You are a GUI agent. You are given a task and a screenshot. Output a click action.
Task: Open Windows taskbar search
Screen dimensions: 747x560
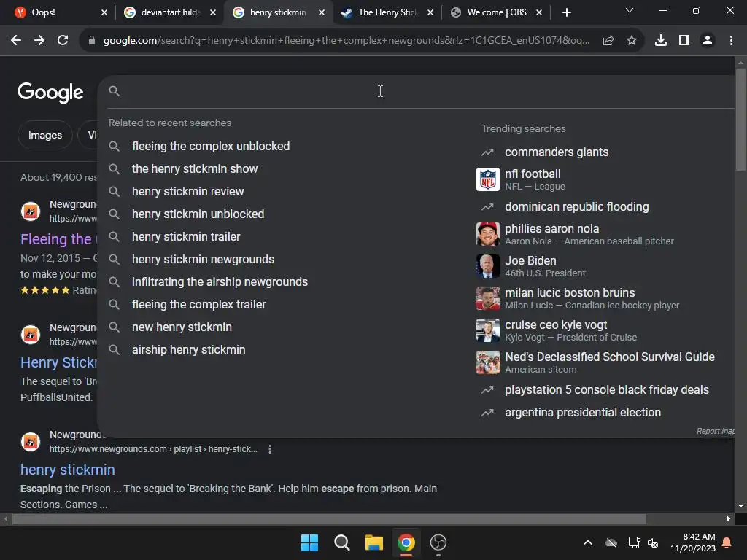[x=341, y=542]
